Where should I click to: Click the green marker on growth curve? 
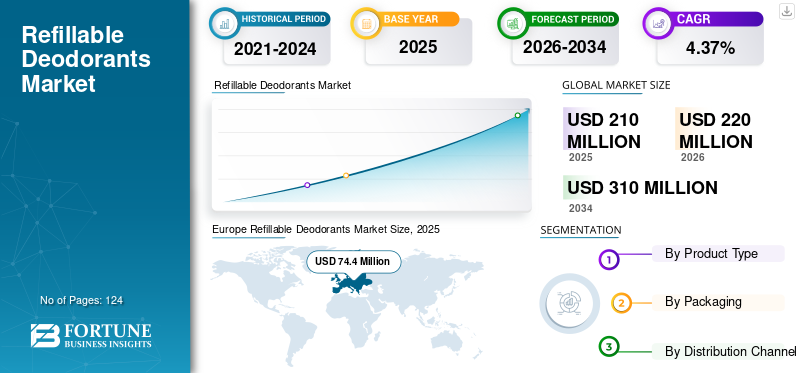[517, 115]
